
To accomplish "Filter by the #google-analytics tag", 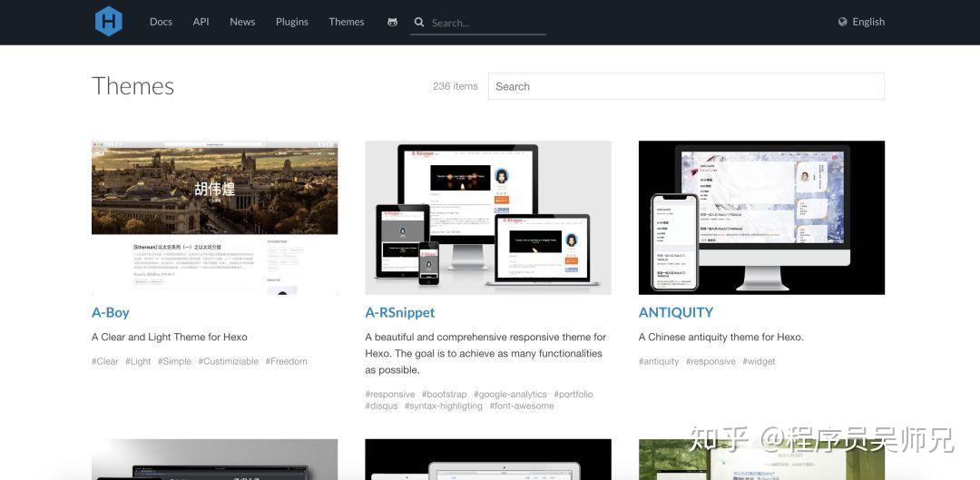I will (510, 395).
